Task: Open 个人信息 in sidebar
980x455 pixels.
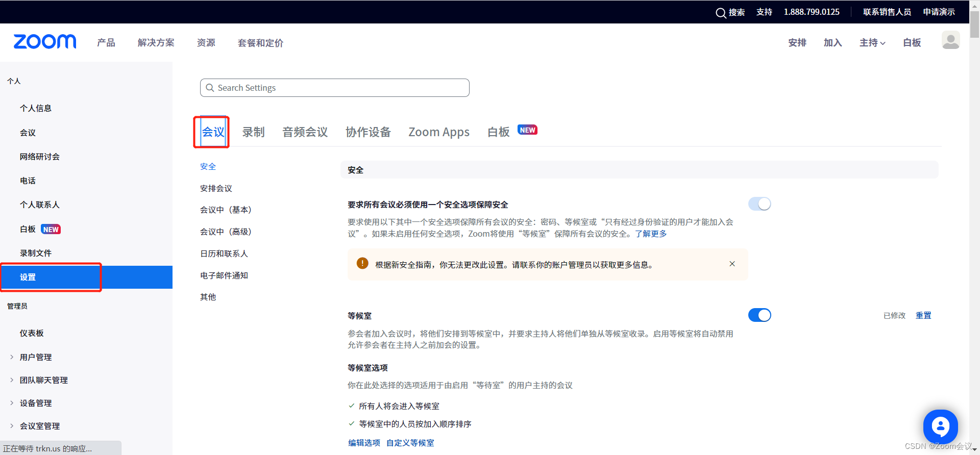Action: [x=36, y=108]
